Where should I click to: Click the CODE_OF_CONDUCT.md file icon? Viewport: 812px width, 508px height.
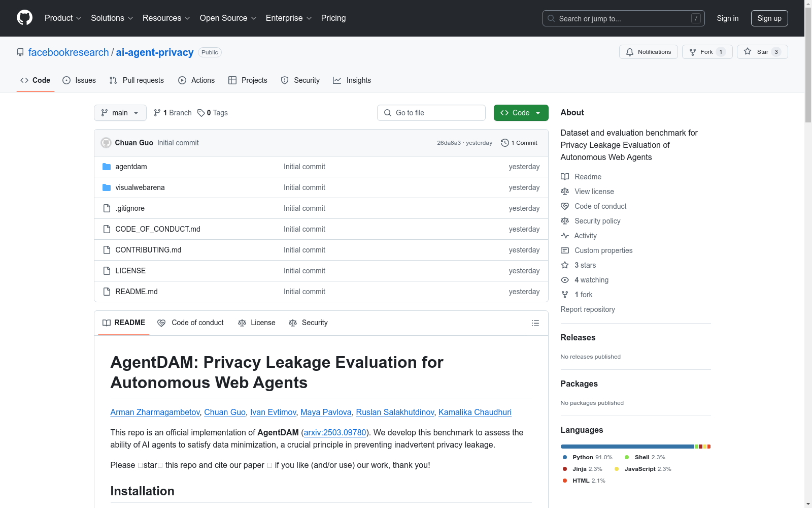point(107,229)
